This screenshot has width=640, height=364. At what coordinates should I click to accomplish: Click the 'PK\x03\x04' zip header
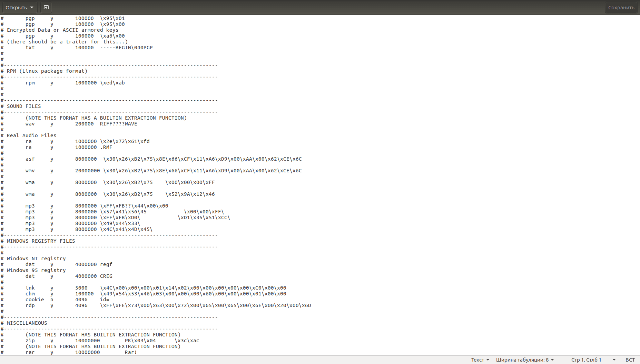tap(140, 341)
